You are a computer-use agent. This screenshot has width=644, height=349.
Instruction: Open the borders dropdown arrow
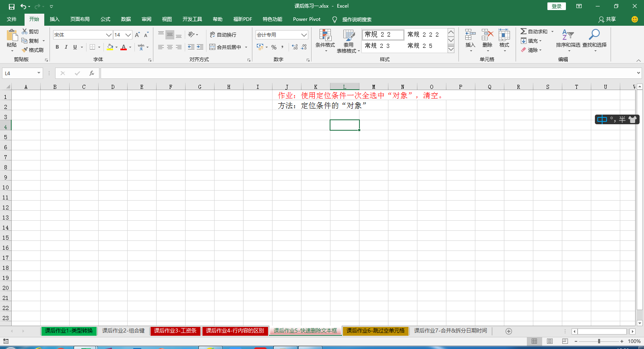[99, 47]
